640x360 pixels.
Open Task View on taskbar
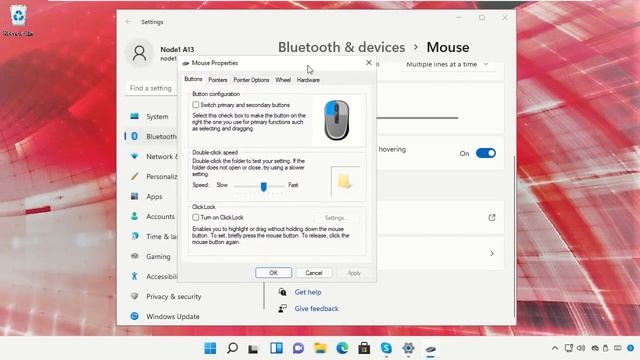253,349
